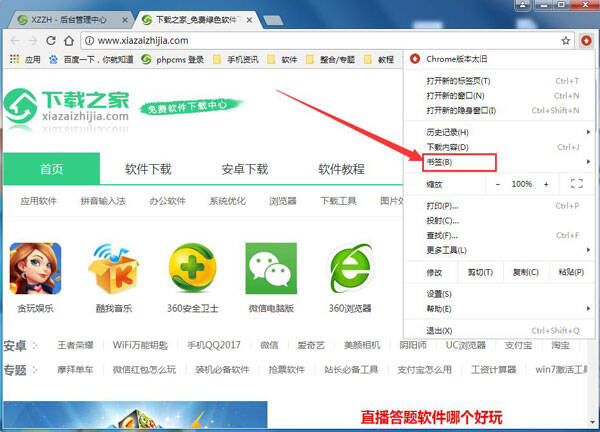This screenshot has width=600, height=432.
Task: Open the 360安全卫士 app icon
Action: (192, 269)
